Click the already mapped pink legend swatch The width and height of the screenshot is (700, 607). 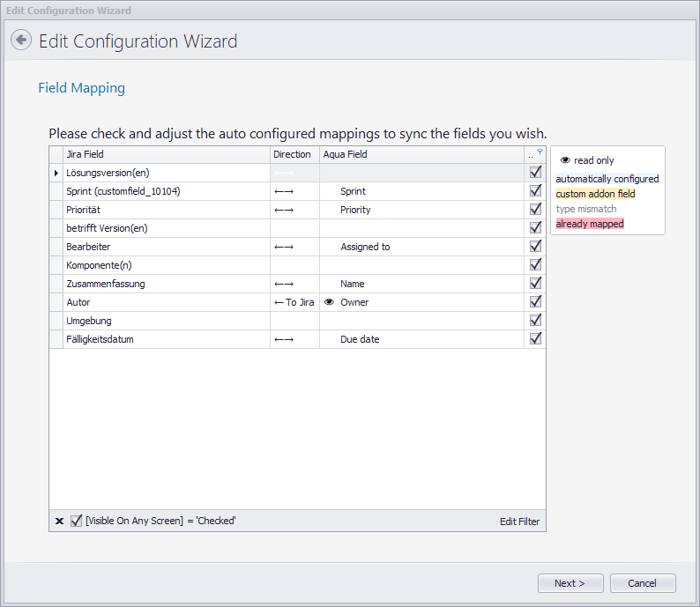[x=590, y=224]
